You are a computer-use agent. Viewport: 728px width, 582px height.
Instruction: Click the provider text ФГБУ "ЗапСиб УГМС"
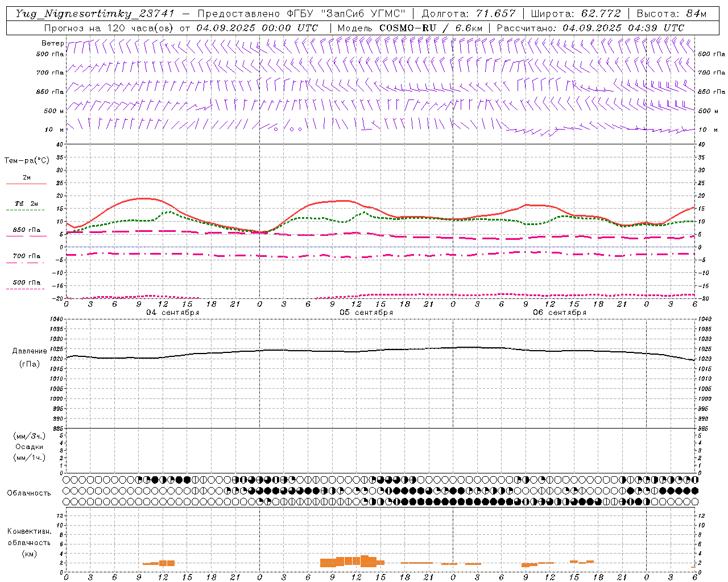347,14
